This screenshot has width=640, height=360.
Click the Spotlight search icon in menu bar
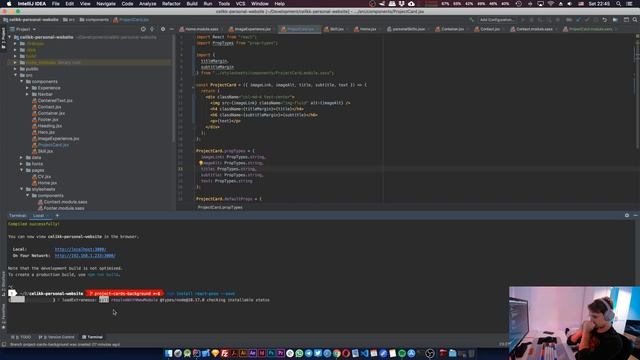[x=619, y=4]
